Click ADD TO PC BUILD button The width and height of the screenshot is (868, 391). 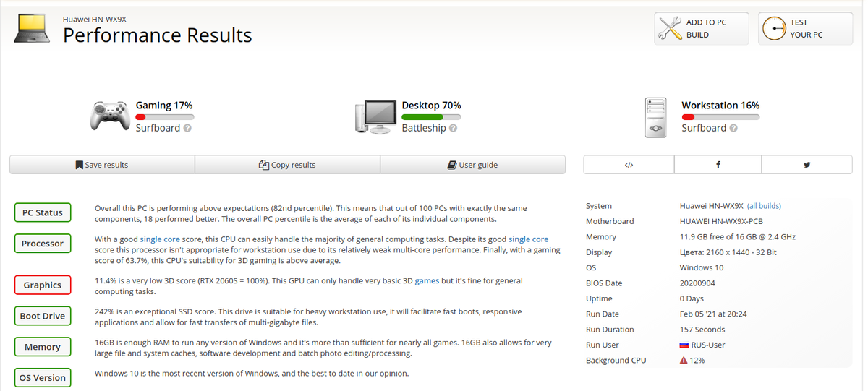(702, 29)
